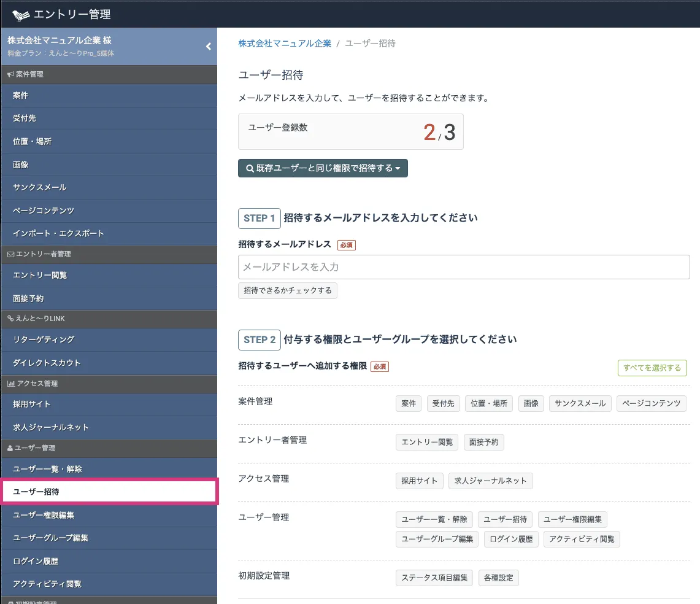Go to ユーザー権限編集 in the sidebar
The image size is (700, 604).
coord(44,515)
